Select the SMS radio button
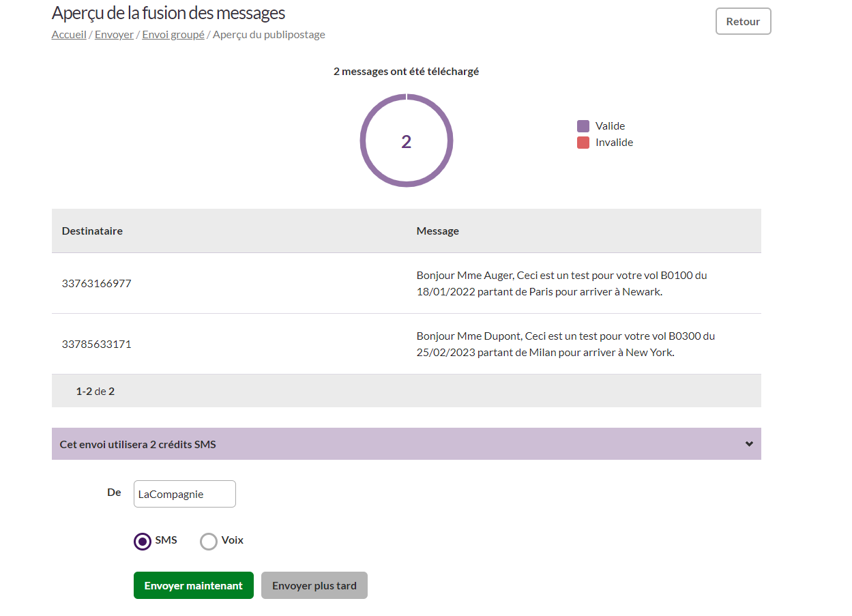Screen dimensions: 852x616 click(x=143, y=542)
